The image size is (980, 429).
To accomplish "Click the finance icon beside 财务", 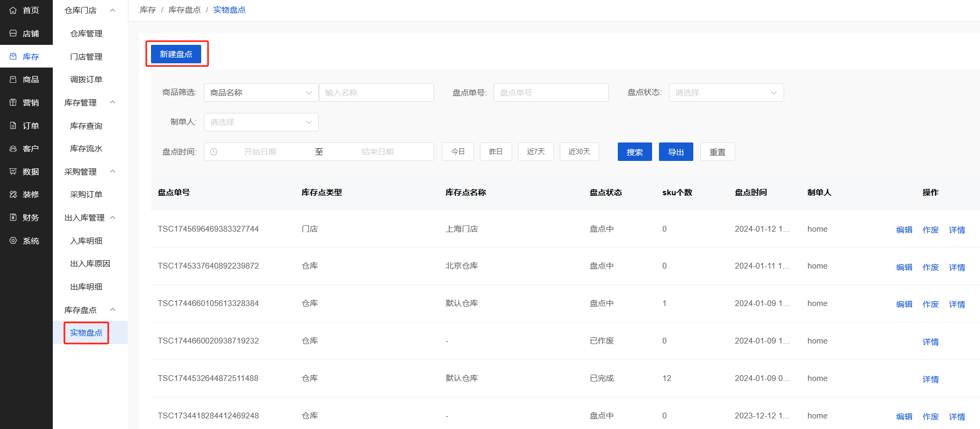I will (13, 217).
